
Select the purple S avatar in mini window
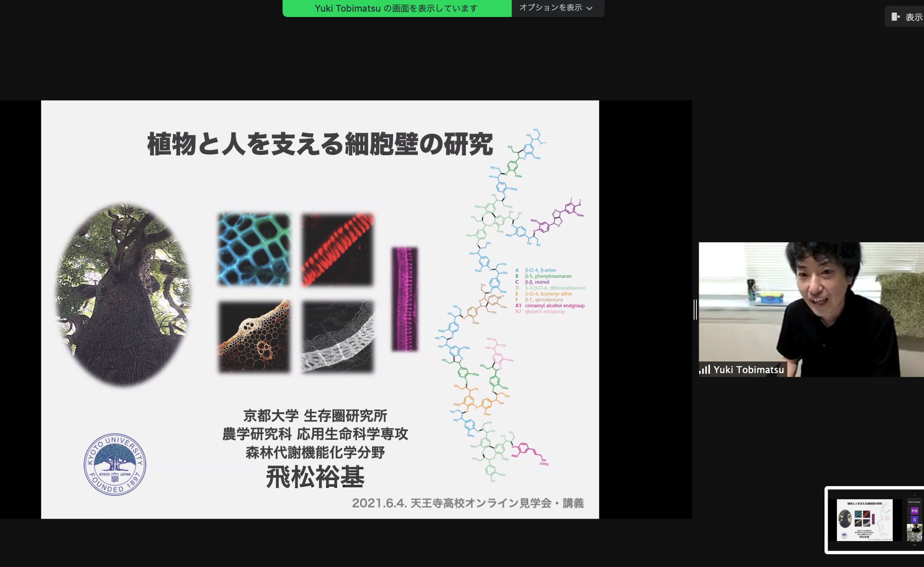coord(915,519)
